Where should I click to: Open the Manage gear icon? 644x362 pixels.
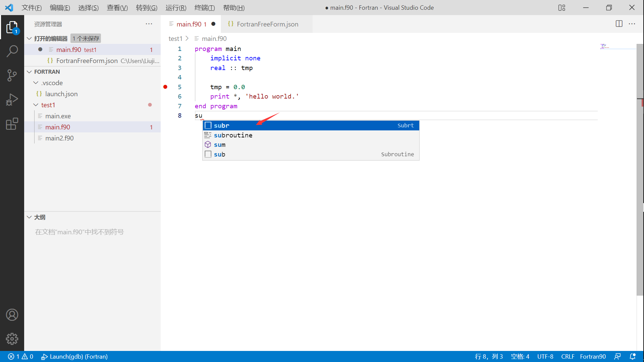click(12, 339)
